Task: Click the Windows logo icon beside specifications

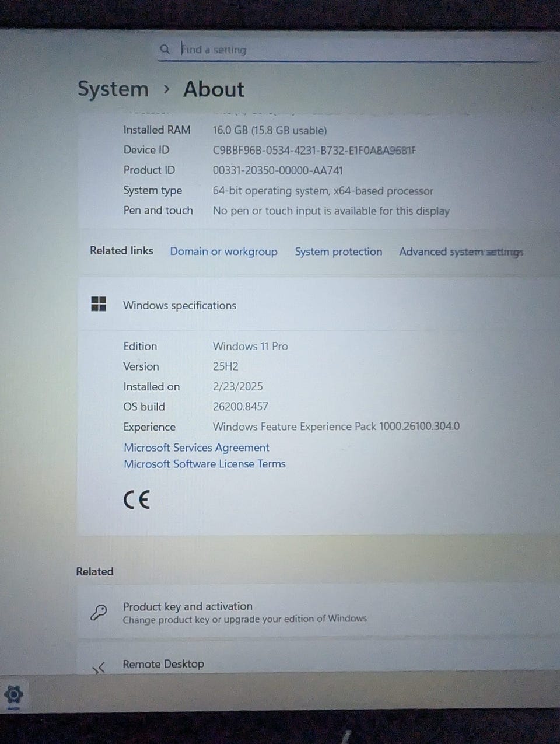Action: (99, 304)
